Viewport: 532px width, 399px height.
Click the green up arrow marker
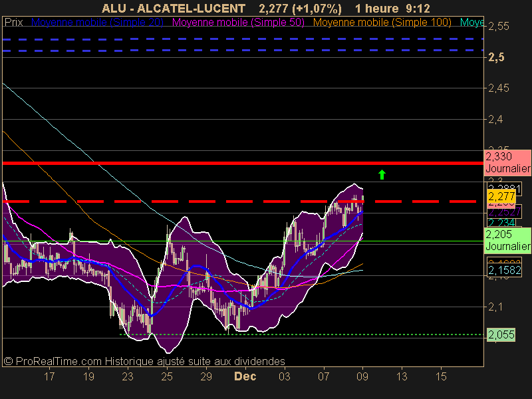382,175
